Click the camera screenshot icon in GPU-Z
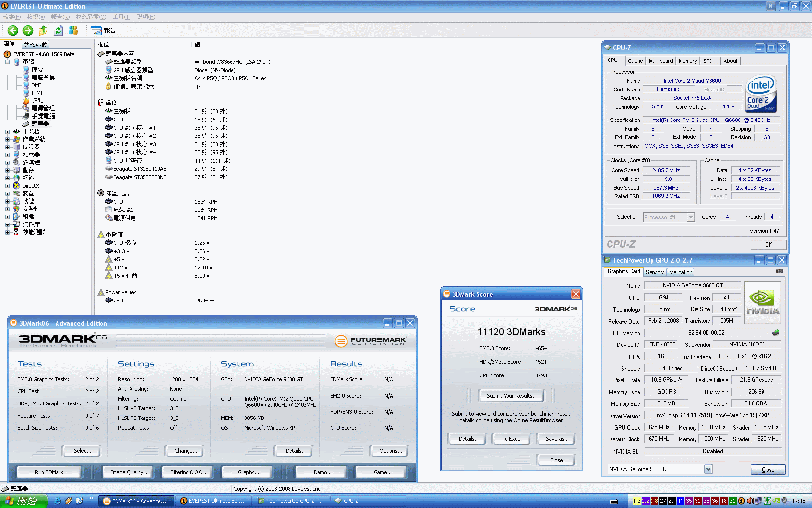The height and width of the screenshot is (508, 812). tap(779, 271)
